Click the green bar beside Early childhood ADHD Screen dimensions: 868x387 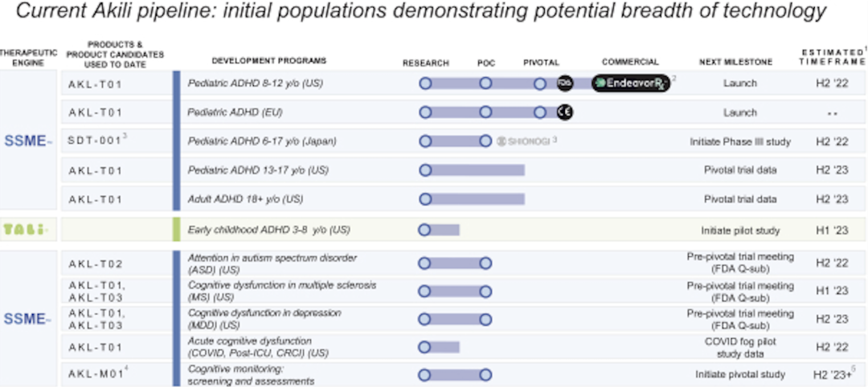coord(177,230)
